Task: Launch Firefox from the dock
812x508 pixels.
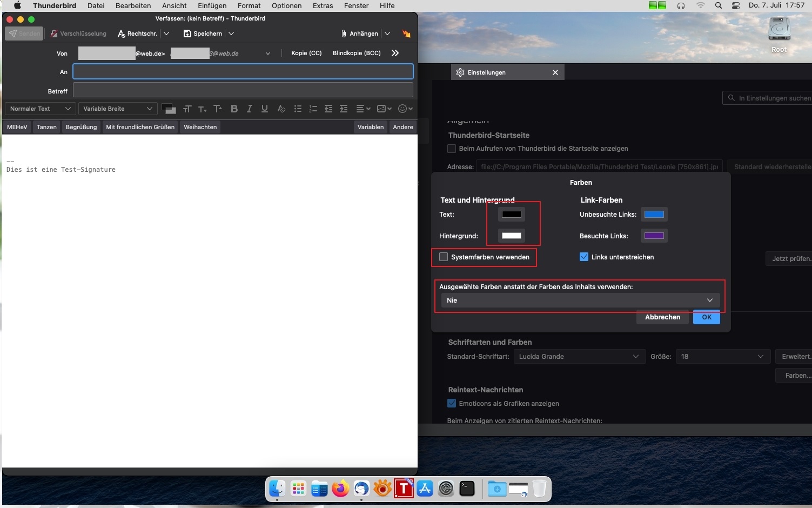Action: pyautogui.click(x=340, y=489)
